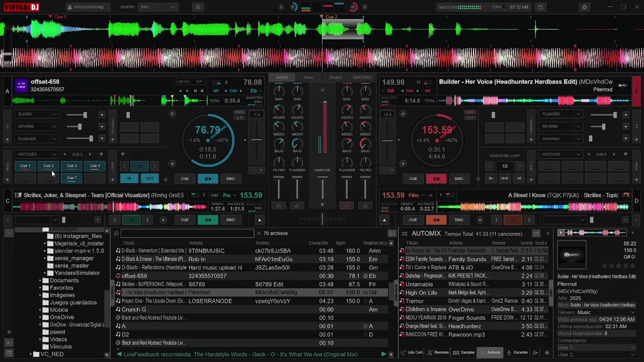644x362 pixels.
Task: Click play arrow next to LiveFeedback recommendation
Action: click(x=384, y=354)
